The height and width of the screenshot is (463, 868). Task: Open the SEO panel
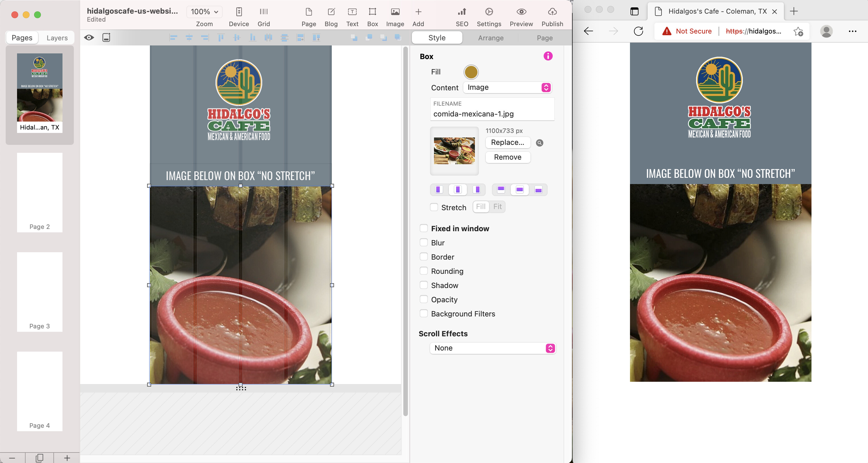(462, 17)
